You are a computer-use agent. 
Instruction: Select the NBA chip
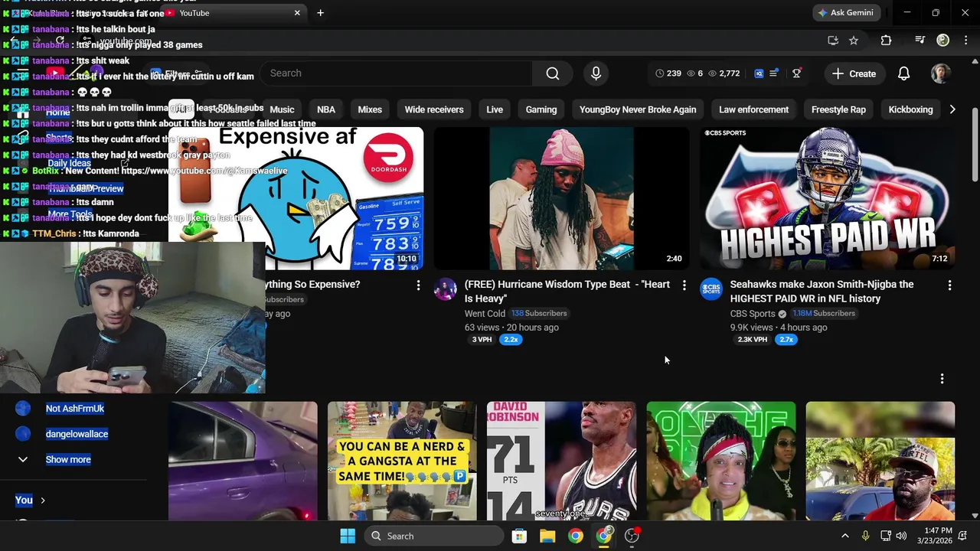pyautogui.click(x=326, y=109)
